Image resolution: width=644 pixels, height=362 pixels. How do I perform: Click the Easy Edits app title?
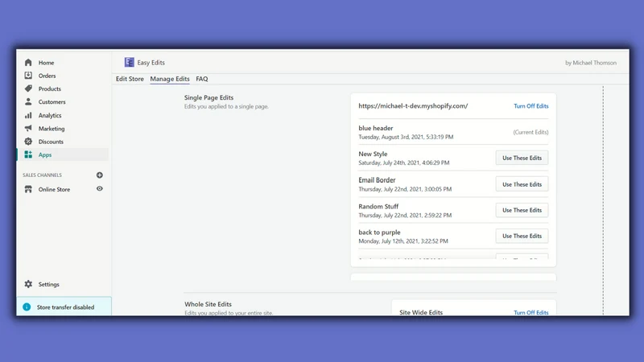pos(151,63)
